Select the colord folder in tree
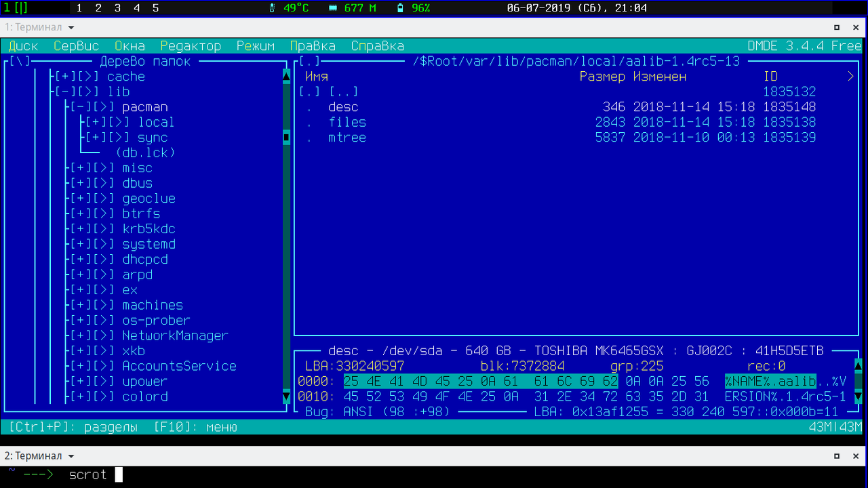Viewport: 868px width, 488px height. 145,396
